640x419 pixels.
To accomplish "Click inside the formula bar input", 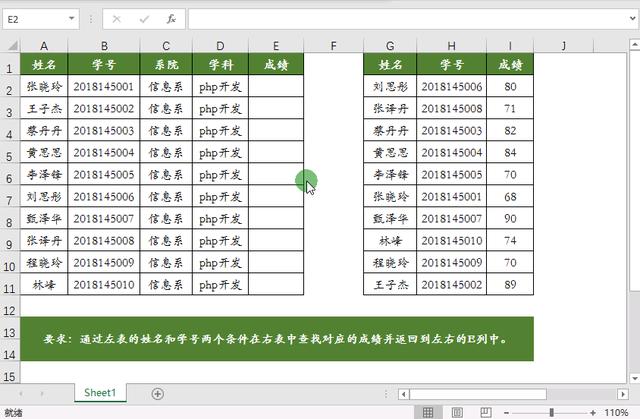I will coord(406,19).
